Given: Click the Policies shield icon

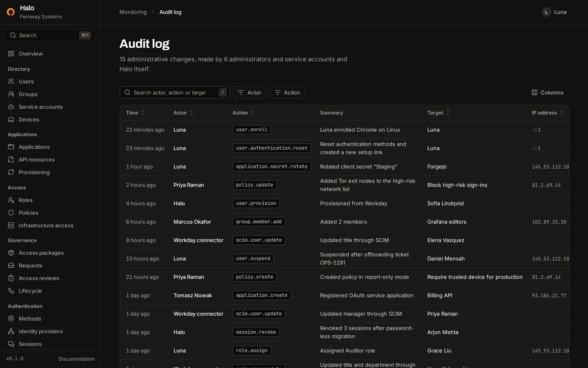Looking at the screenshot, I should pyautogui.click(x=11, y=213).
